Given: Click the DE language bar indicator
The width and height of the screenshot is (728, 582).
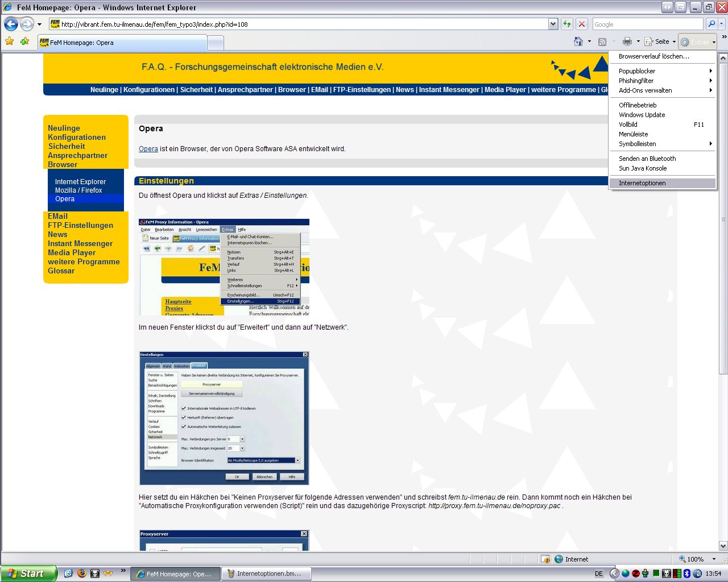Looking at the screenshot, I should (598, 574).
